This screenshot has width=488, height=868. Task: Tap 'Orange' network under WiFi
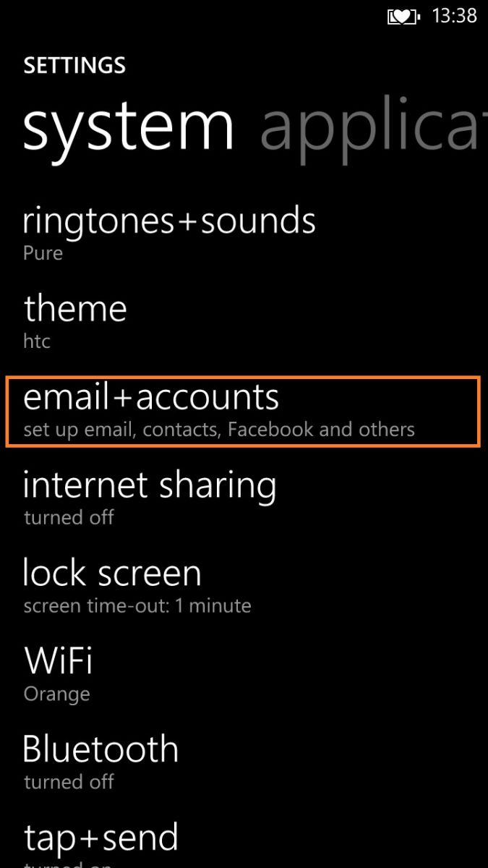(x=56, y=694)
